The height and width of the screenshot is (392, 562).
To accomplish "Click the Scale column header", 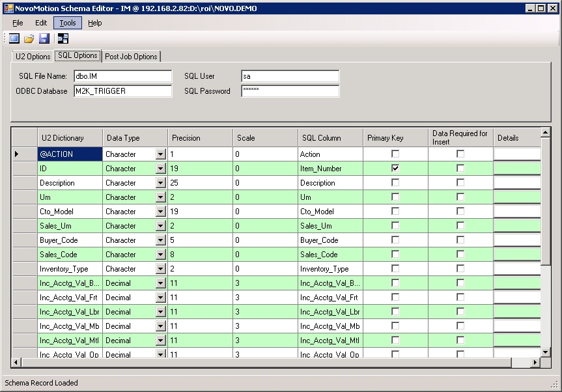I will [x=265, y=138].
